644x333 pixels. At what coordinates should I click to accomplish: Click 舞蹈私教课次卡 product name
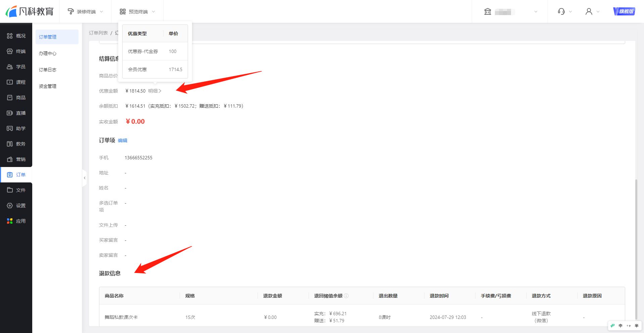click(121, 317)
